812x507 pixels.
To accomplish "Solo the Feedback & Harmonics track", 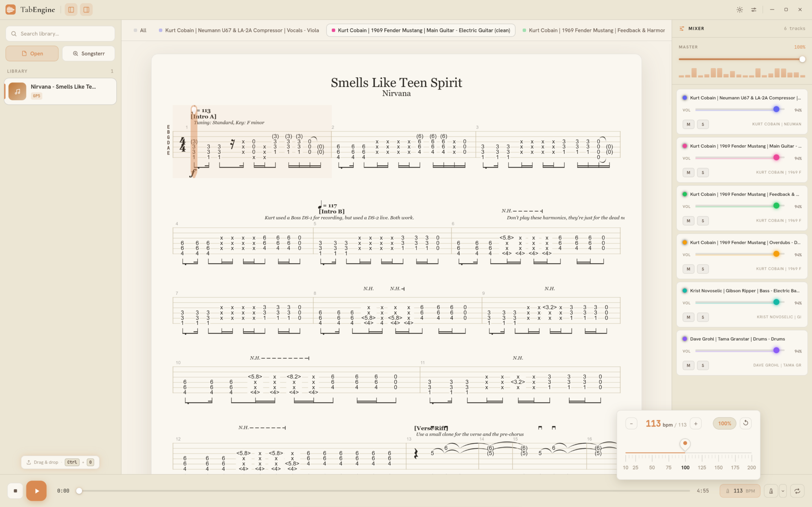I will 703,221.
